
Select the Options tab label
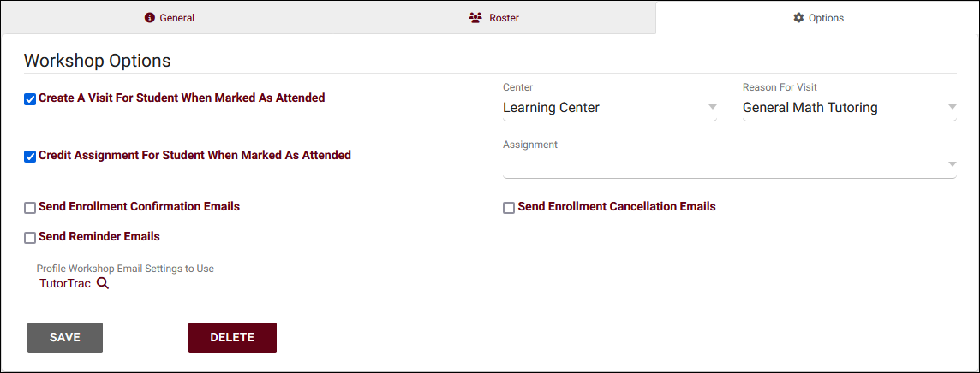(826, 18)
